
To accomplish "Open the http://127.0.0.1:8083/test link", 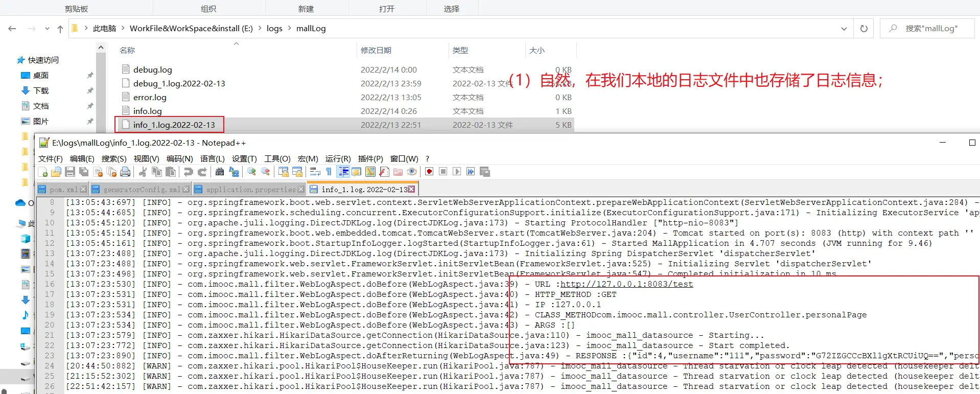I will tap(627, 284).
